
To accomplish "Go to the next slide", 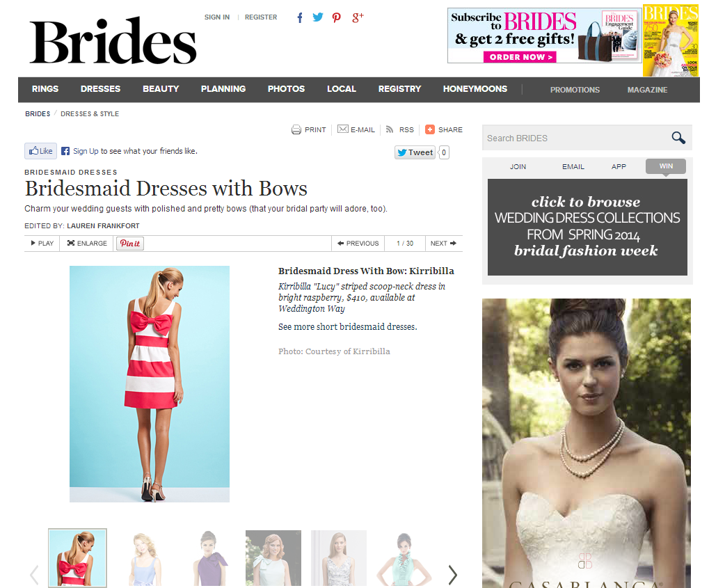I will pos(443,244).
